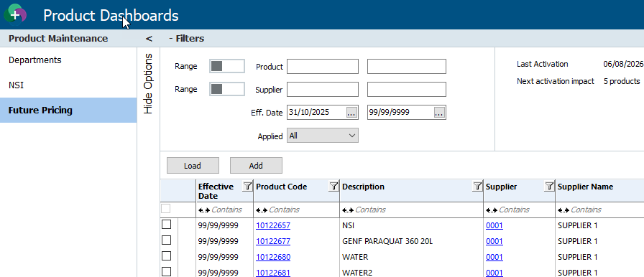Tick checkbox for product 10122681 row

(166, 272)
